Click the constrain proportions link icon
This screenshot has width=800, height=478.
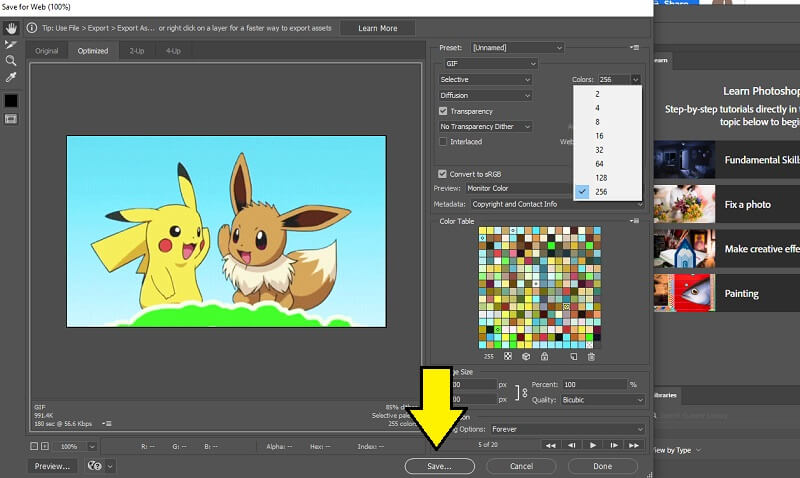click(x=524, y=392)
